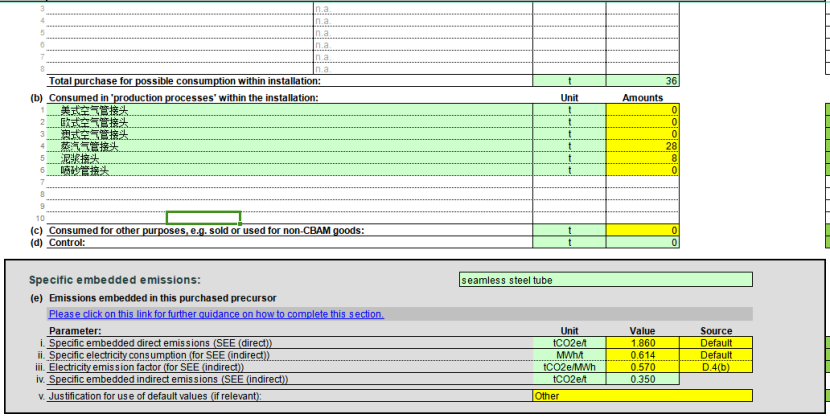Select the D.4(b) electricity emission factor source
Image resolution: width=830 pixels, height=419 pixels.
[716, 367]
